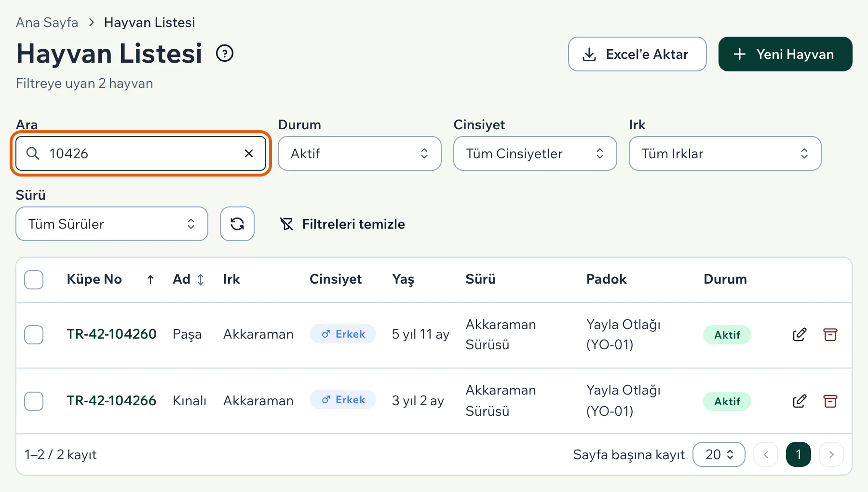Click the Erkek badge in Paşa's row
Image resolution: width=868 pixels, height=492 pixels.
[343, 334]
